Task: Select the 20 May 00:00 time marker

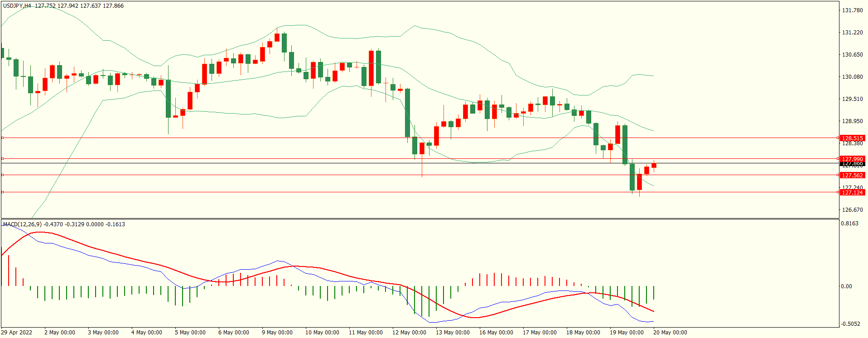Action: point(670,332)
